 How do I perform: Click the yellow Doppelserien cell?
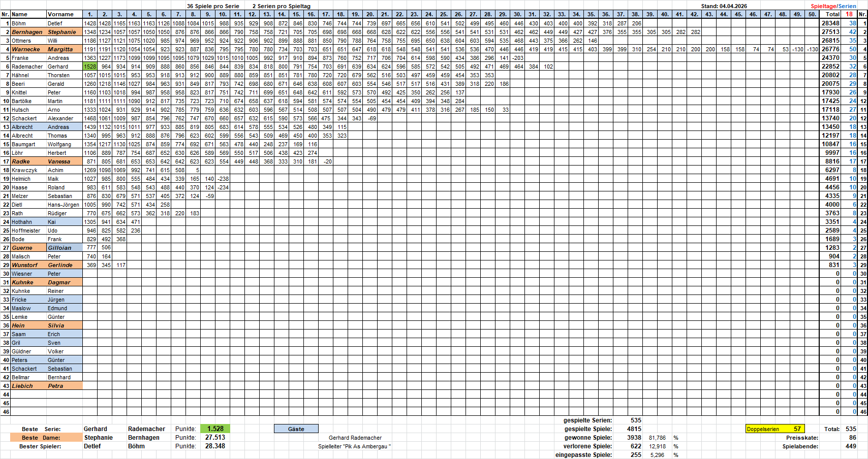(x=774, y=429)
